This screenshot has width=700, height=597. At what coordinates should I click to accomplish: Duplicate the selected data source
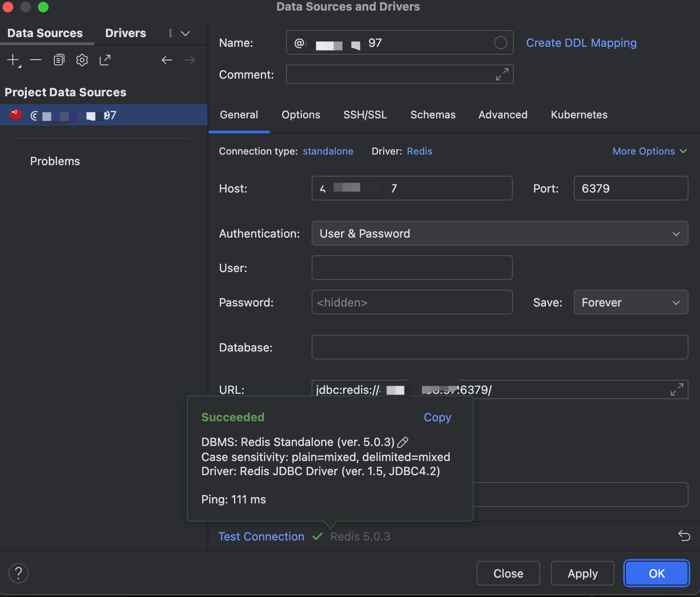(59, 60)
